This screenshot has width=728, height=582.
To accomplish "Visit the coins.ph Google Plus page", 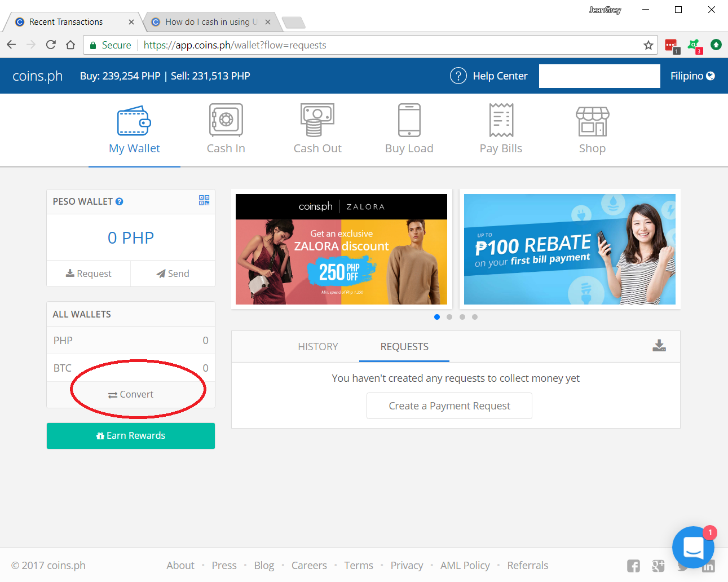I will 658,566.
